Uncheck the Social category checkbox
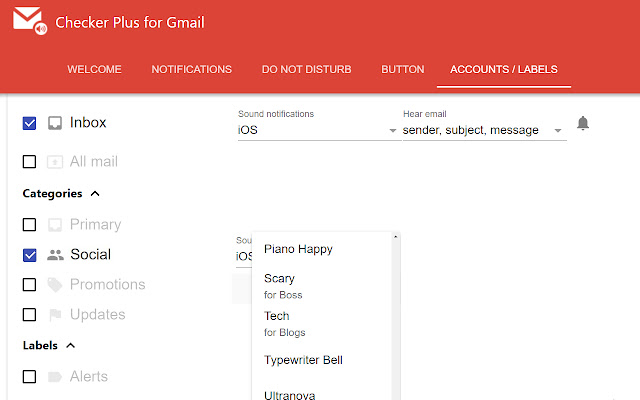 [x=29, y=255]
